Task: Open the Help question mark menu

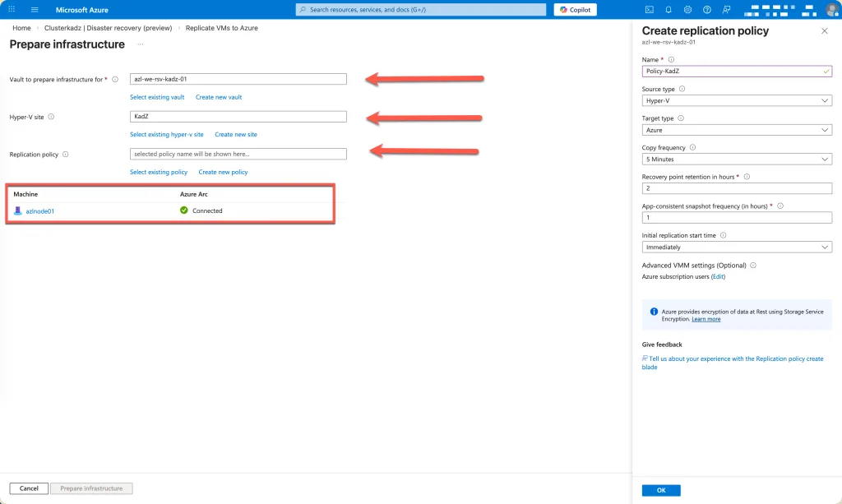Action: click(x=706, y=10)
